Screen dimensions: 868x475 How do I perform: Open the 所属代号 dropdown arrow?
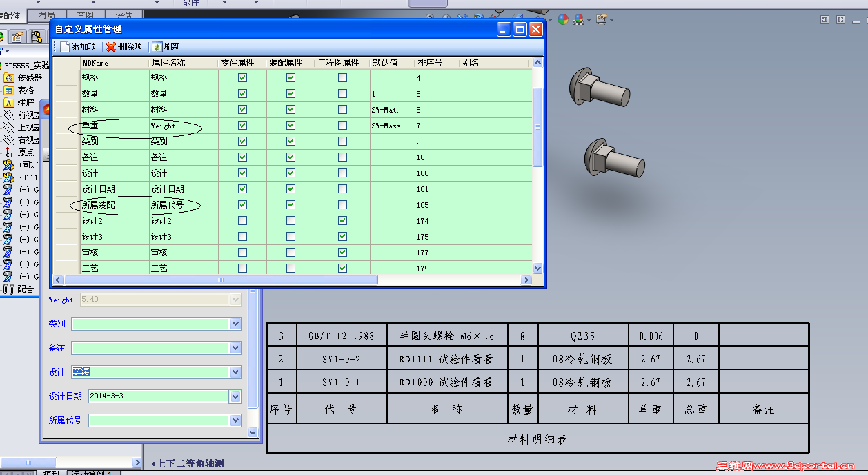coord(236,420)
